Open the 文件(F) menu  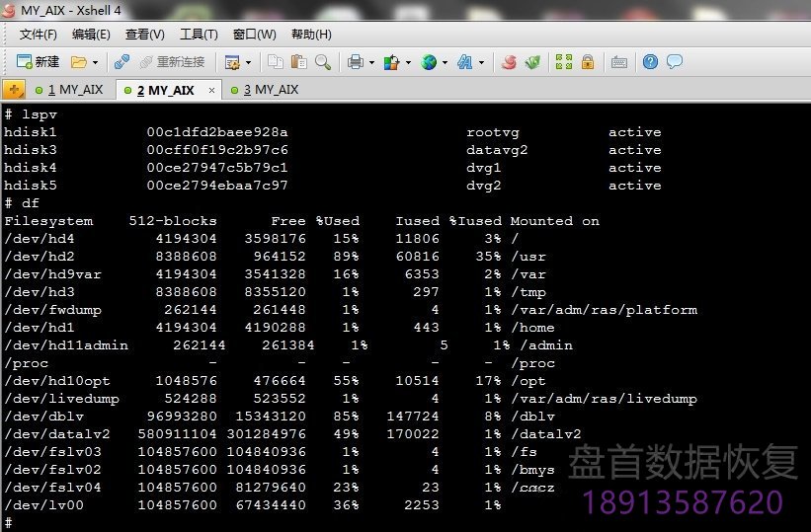39,35
